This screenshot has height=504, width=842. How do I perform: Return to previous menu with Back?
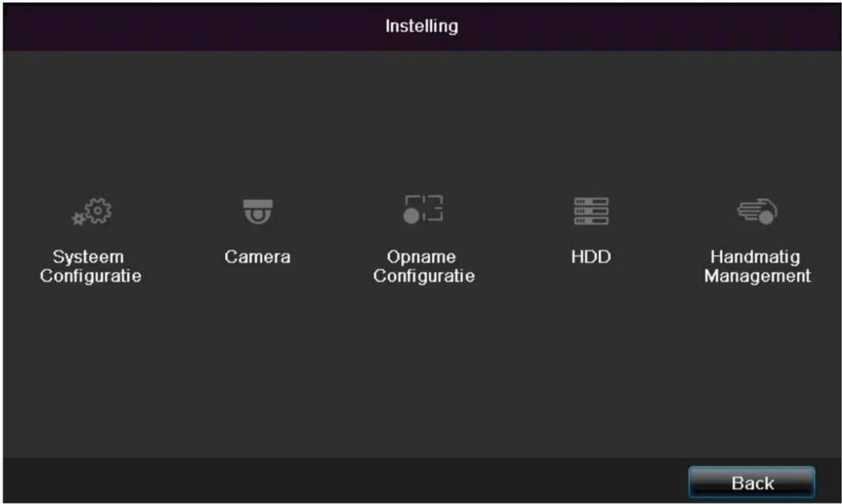click(752, 483)
